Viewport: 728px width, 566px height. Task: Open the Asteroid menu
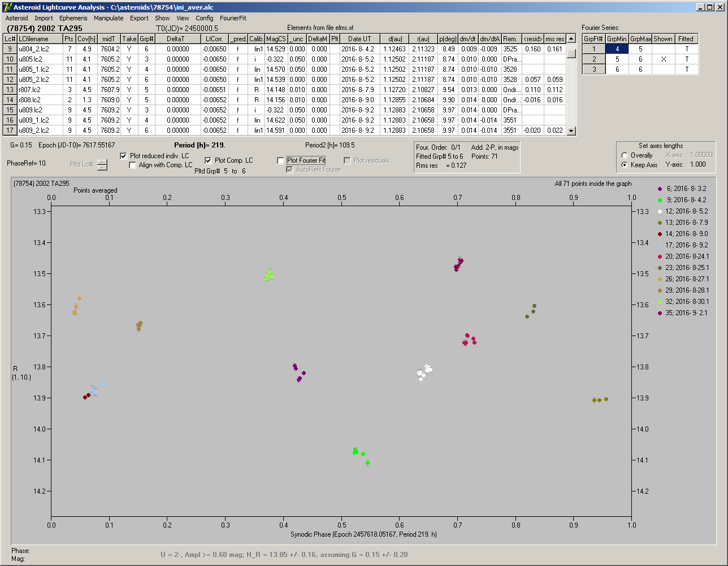pos(16,18)
